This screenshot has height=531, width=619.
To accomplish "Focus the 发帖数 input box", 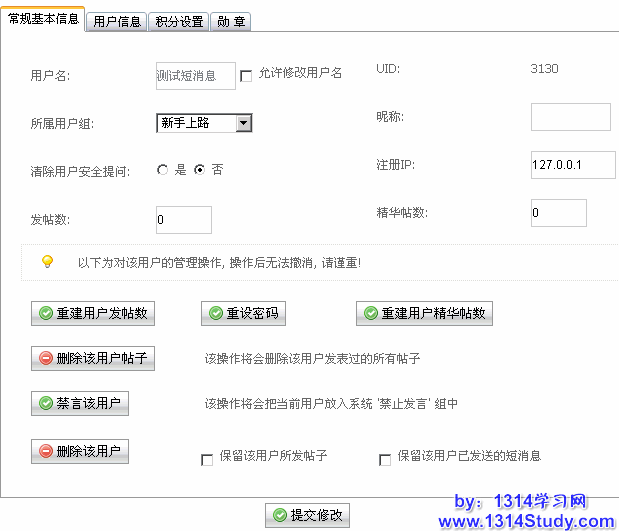I will click(184, 220).
